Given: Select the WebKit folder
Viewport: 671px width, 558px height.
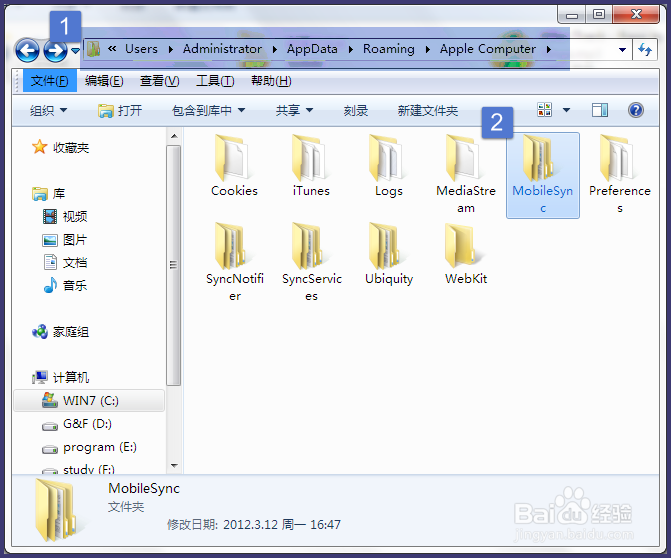Looking at the screenshot, I should 466,254.
